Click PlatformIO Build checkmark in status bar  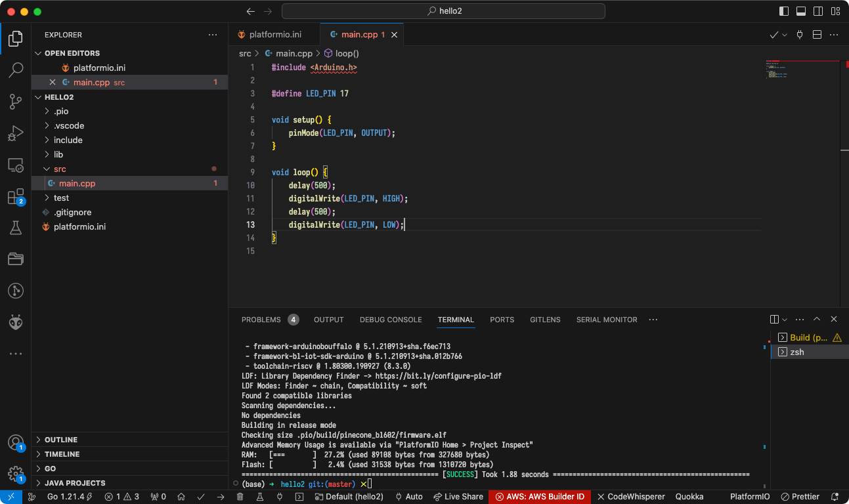point(201,497)
